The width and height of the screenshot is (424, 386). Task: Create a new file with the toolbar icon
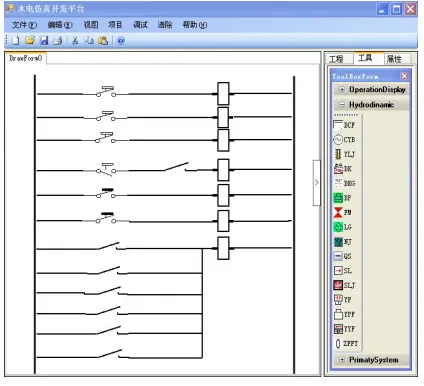(16, 40)
